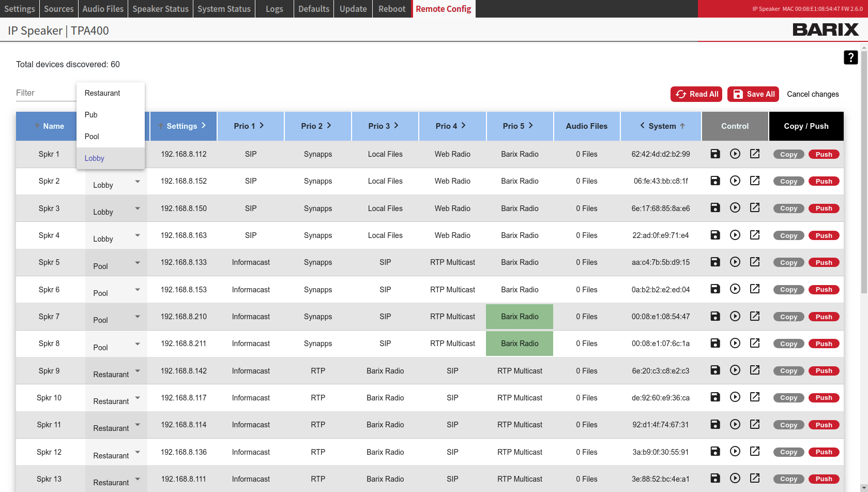Open external link icon for Spkr 7
Viewport: 868px width, 492px height.
click(x=754, y=316)
